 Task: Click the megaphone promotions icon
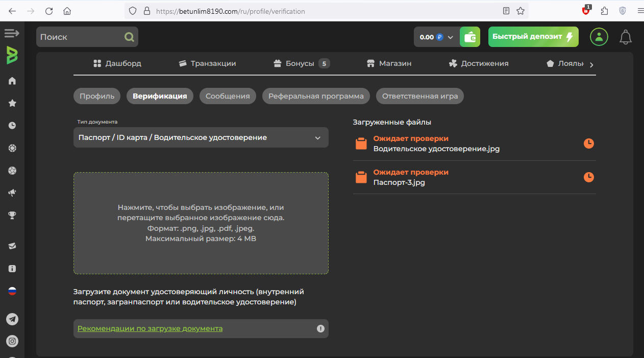pos(12,193)
